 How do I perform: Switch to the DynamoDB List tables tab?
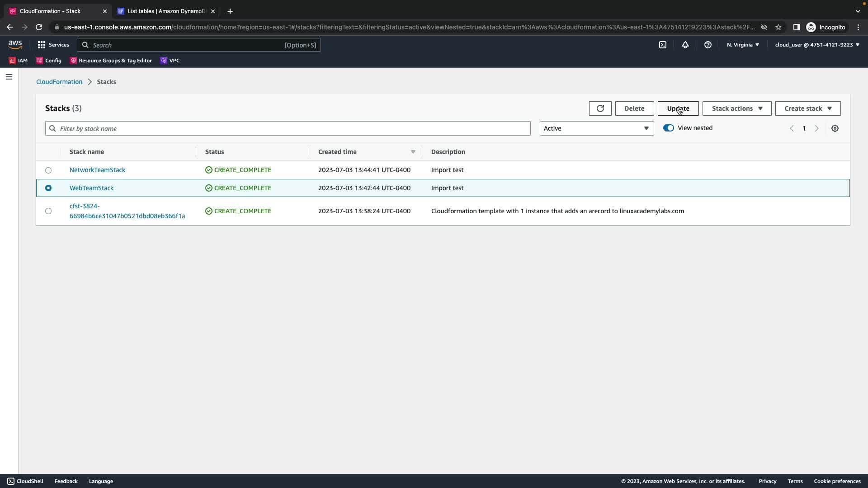click(166, 11)
